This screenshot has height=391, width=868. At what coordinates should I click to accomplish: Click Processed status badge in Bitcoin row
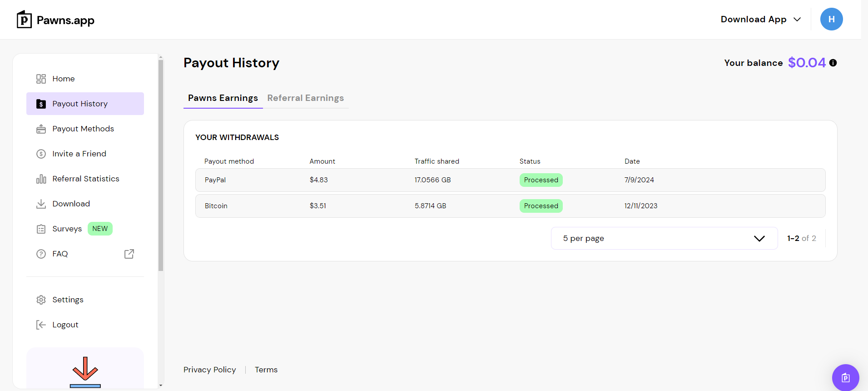point(541,206)
